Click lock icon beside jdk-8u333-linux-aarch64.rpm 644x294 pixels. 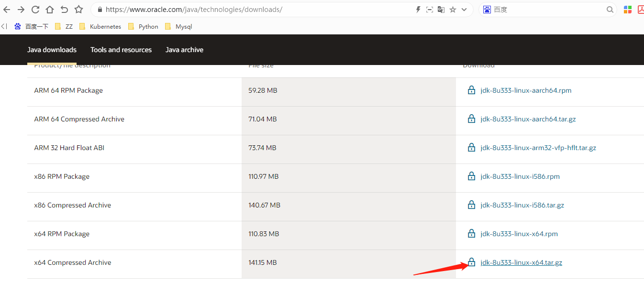click(x=472, y=90)
